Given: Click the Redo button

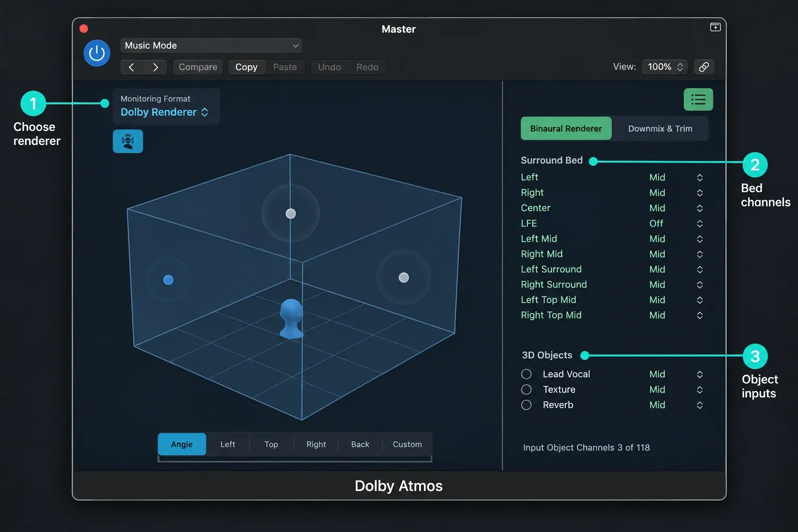Looking at the screenshot, I should [x=367, y=67].
